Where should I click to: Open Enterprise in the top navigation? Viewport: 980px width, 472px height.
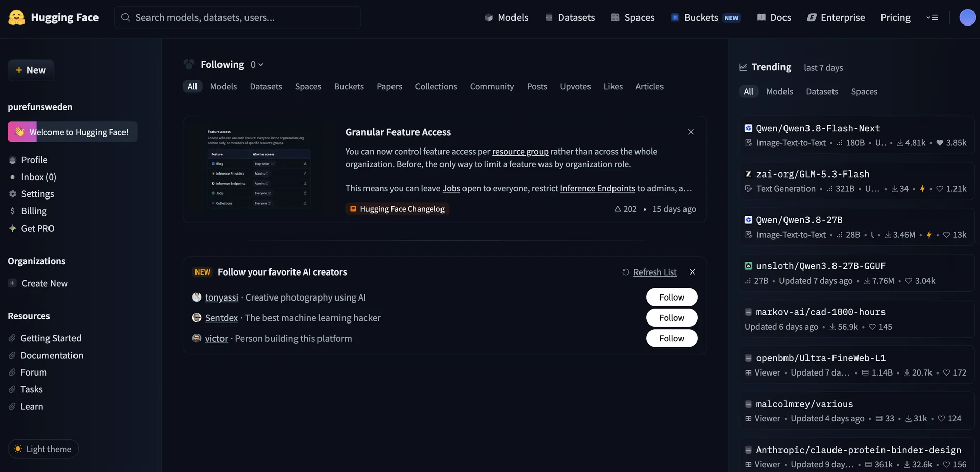click(836, 17)
